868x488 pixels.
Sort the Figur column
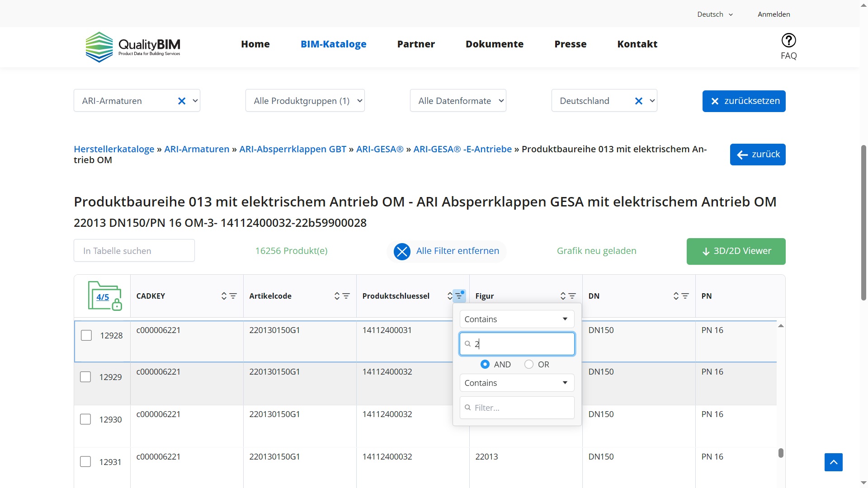coord(563,296)
